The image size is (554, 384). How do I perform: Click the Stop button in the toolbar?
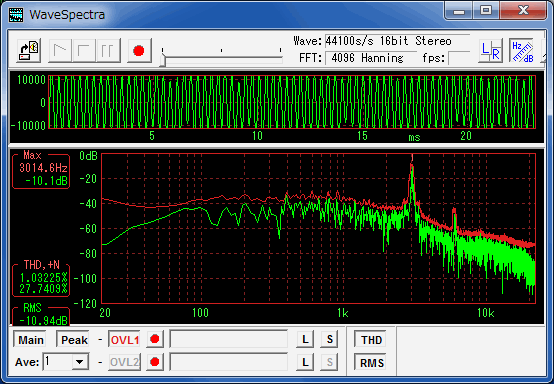(x=84, y=51)
